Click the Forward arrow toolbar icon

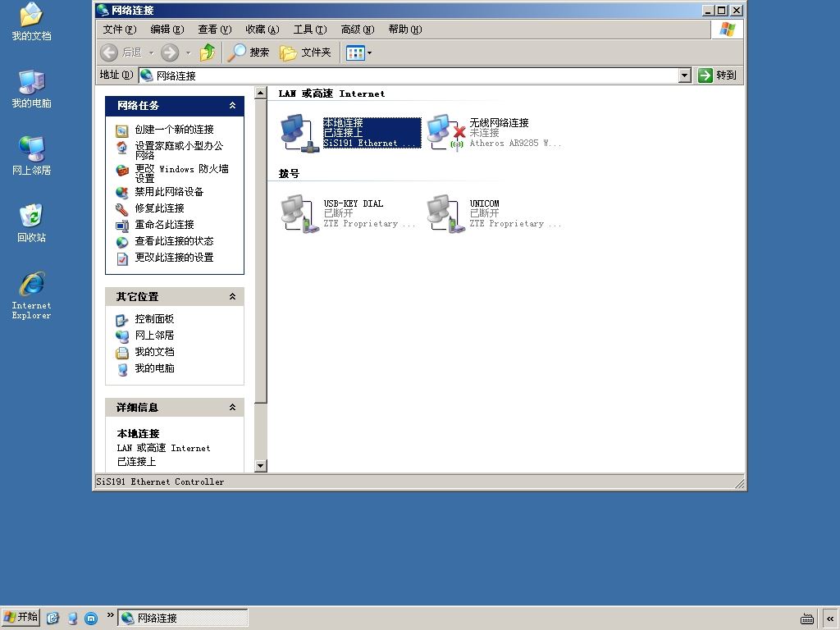[170, 52]
